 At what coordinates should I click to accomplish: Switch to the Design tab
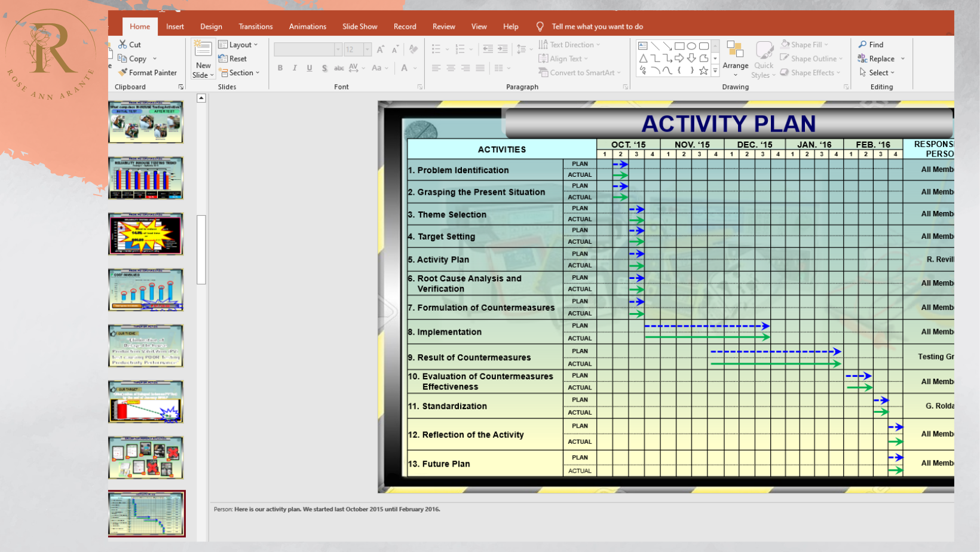click(x=211, y=27)
